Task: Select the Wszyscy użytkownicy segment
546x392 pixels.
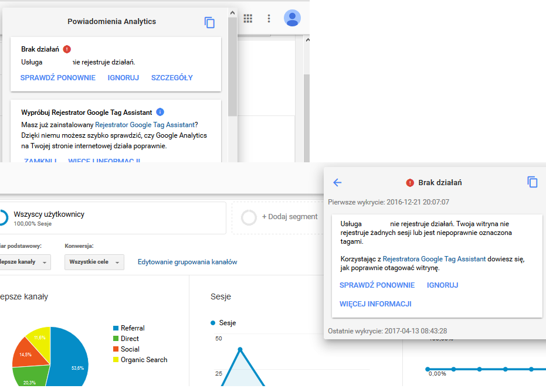Action: tap(113, 218)
